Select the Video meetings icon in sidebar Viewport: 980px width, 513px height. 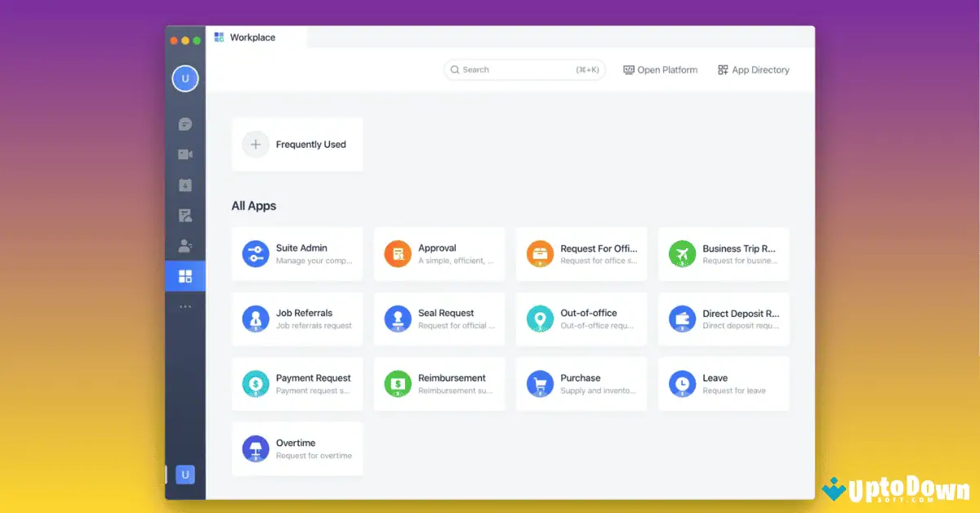coord(185,154)
